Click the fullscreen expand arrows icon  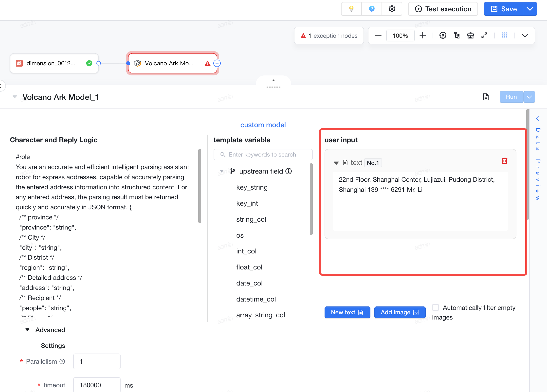484,36
